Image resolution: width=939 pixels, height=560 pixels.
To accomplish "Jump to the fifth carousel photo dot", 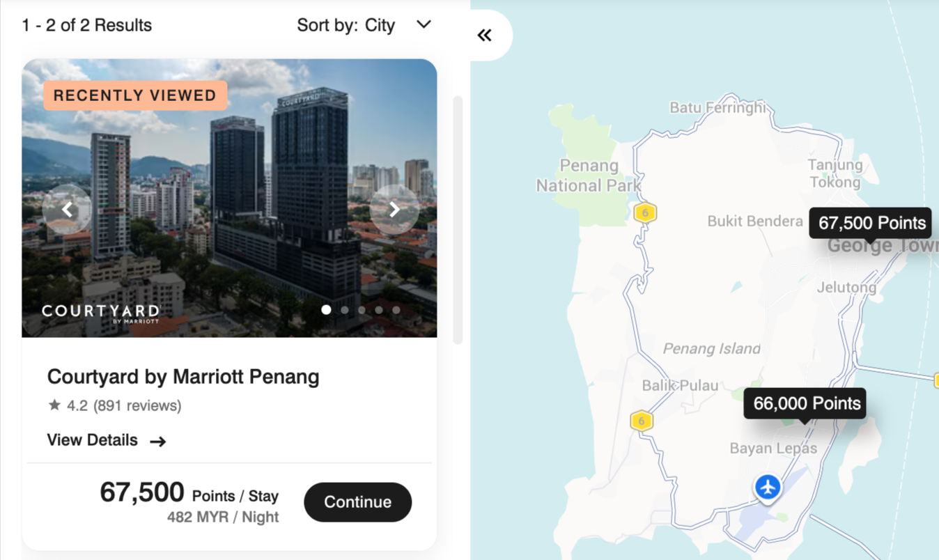I will pos(396,310).
